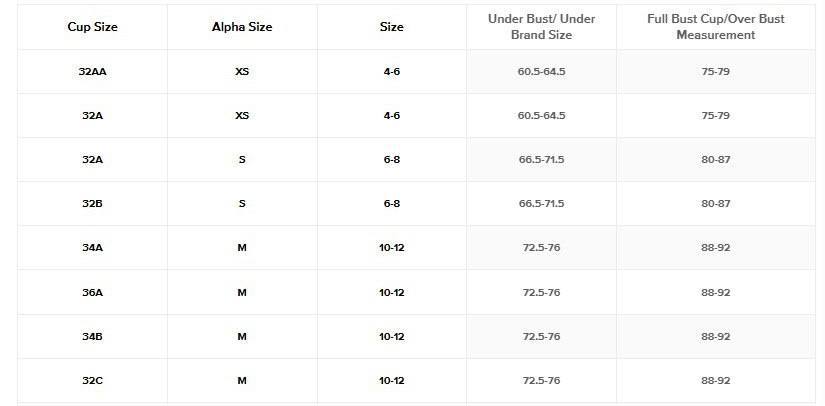Select the 34B cup size cell
825x406 pixels.
[x=92, y=337]
